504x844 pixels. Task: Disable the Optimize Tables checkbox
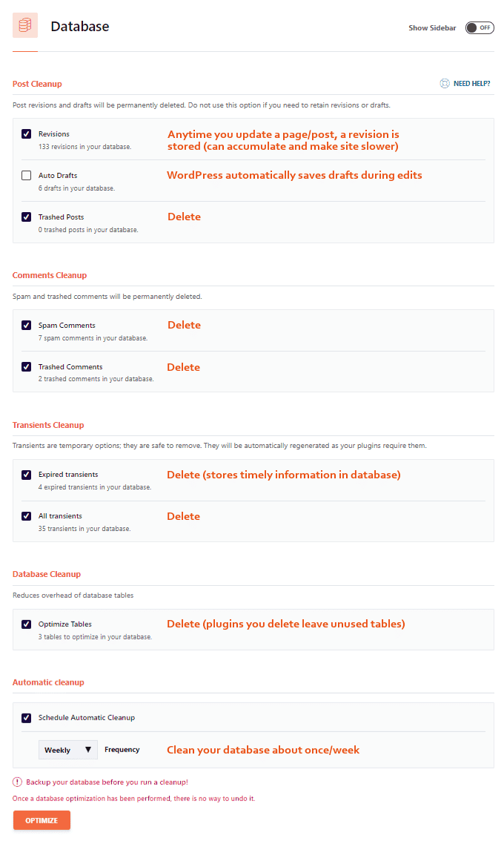pos(27,624)
